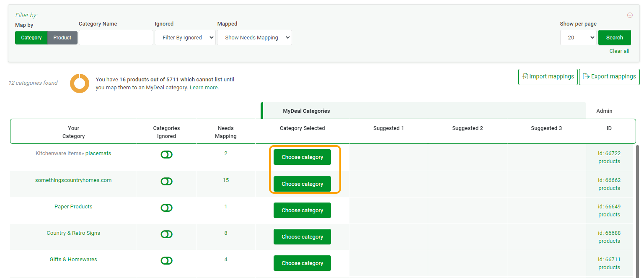Image resolution: width=644 pixels, height=278 pixels.
Task: Open products link under id 66711
Action: 609,268
